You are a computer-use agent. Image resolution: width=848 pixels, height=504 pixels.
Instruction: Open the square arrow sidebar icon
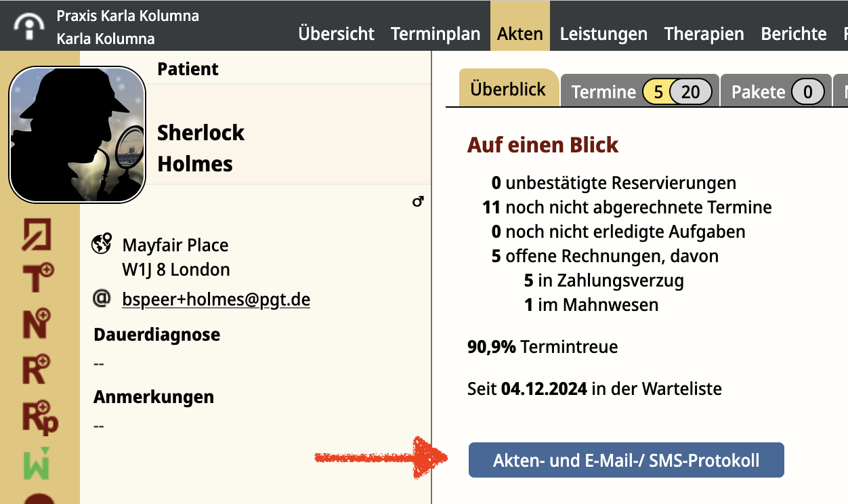click(x=37, y=234)
